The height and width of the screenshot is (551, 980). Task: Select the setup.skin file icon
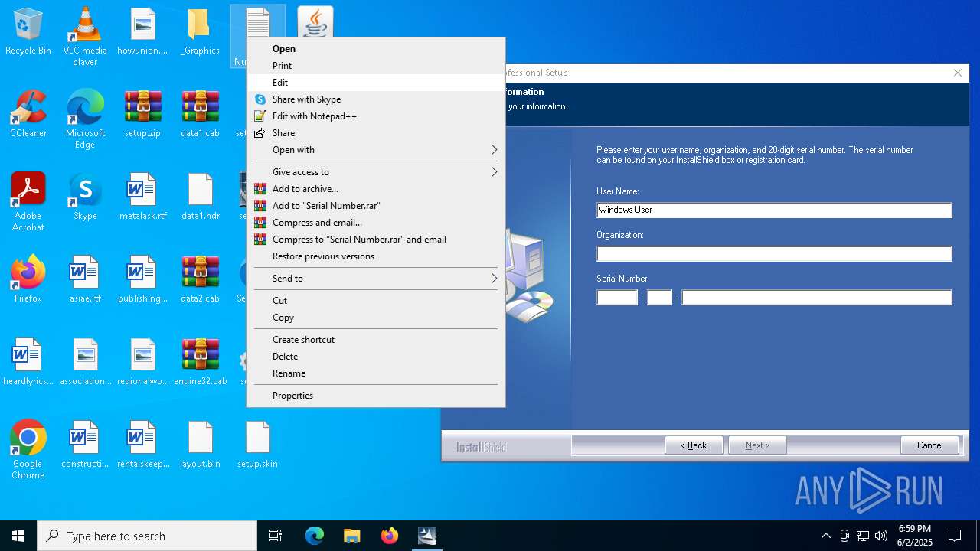click(x=257, y=445)
